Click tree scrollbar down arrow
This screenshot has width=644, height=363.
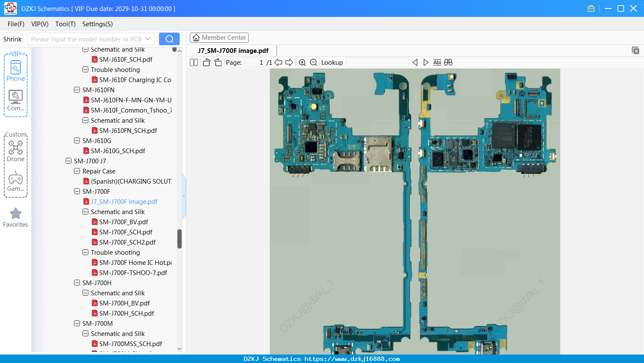click(179, 349)
